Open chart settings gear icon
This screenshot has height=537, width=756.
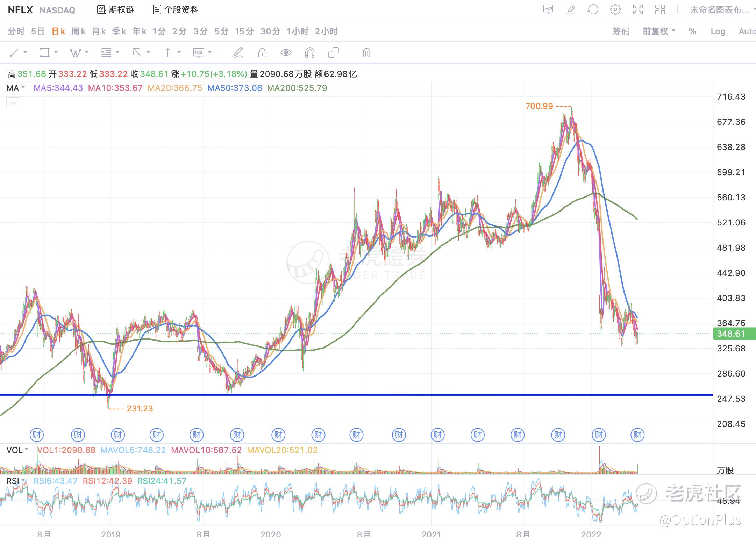coord(615,9)
